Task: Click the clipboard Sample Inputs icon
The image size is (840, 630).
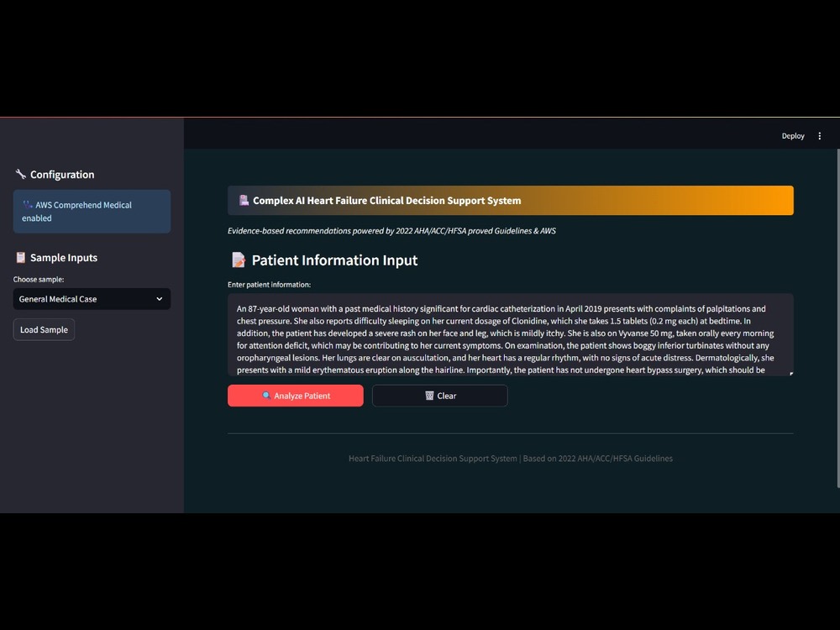Action: [20, 258]
